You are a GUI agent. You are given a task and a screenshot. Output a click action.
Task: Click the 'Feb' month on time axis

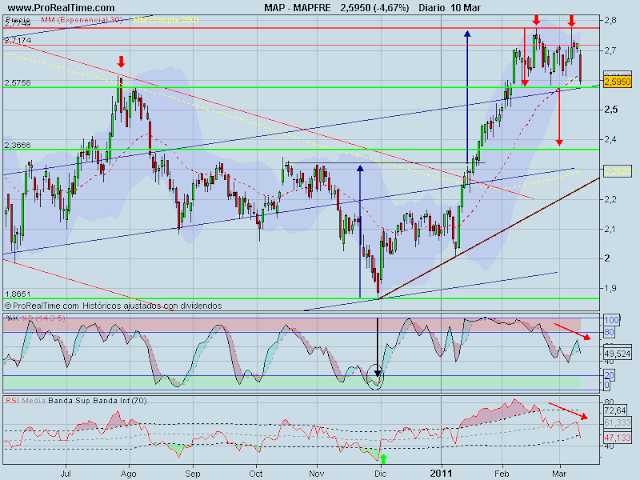[x=502, y=473]
